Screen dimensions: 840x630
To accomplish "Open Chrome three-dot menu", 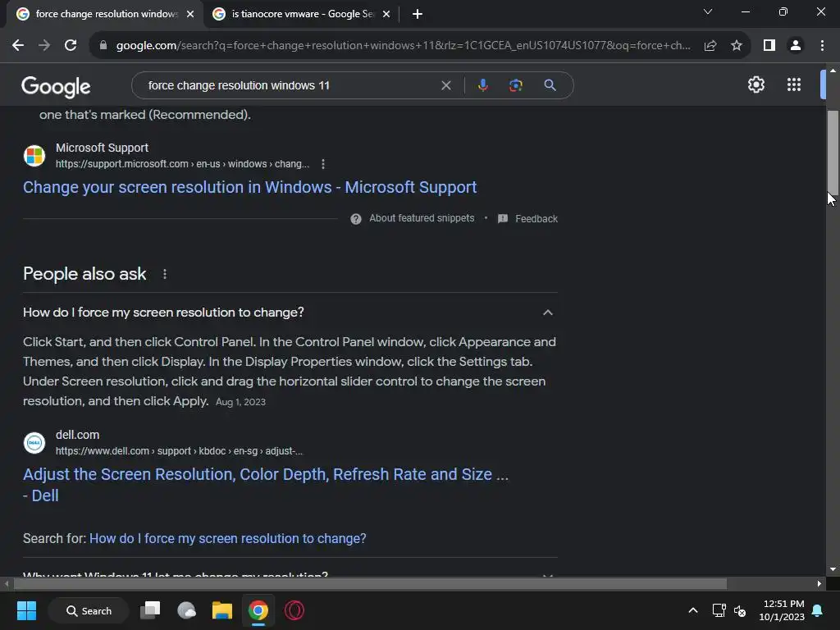I will point(822,46).
